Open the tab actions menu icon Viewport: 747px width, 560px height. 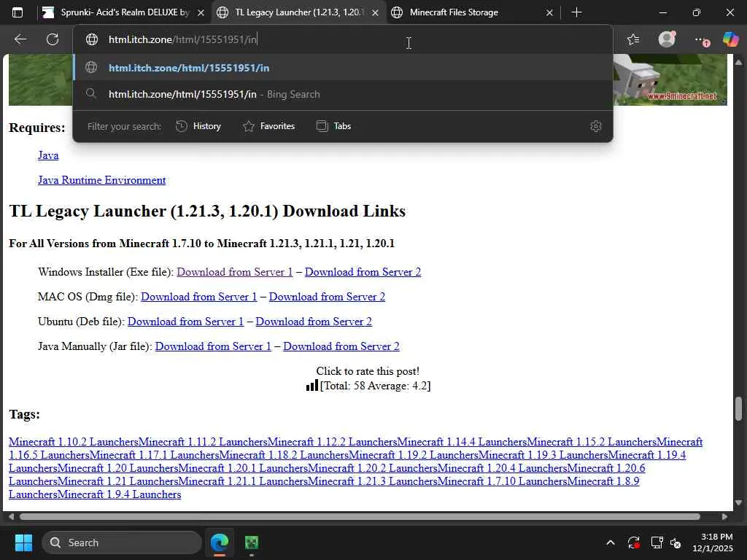pos(18,12)
